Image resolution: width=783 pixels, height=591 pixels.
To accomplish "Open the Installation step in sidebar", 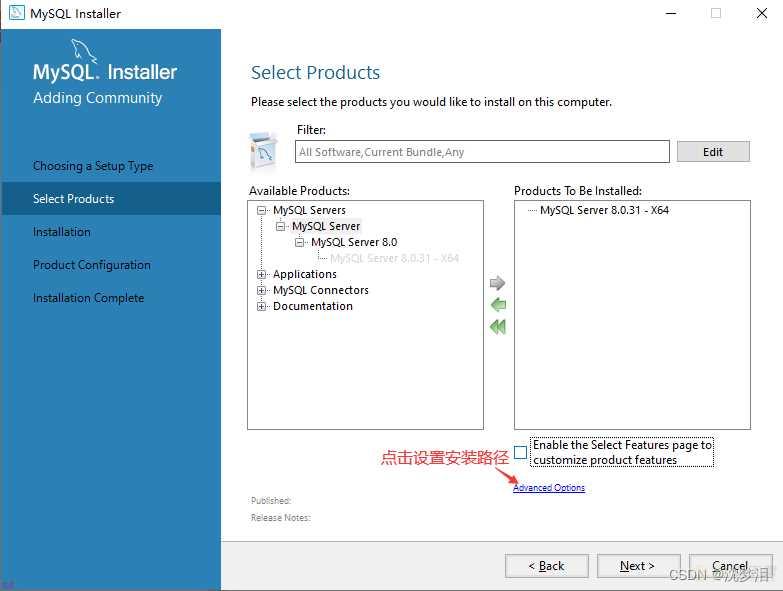I will pyautogui.click(x=61, y=232).
